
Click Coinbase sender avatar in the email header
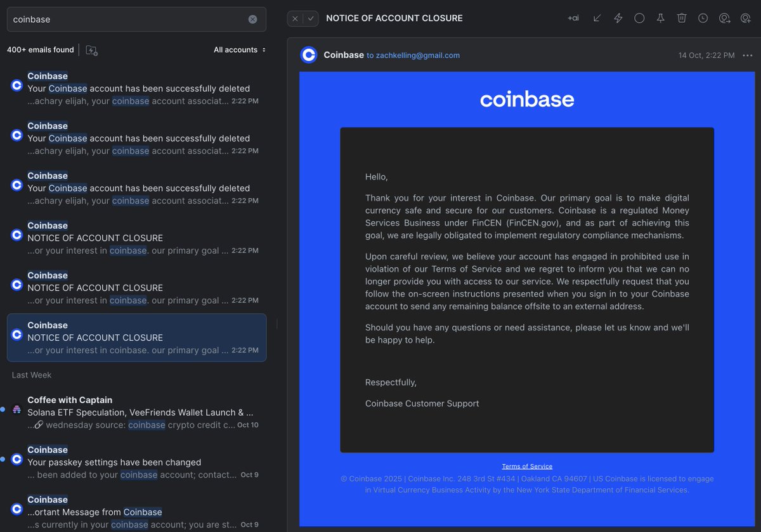309,55
